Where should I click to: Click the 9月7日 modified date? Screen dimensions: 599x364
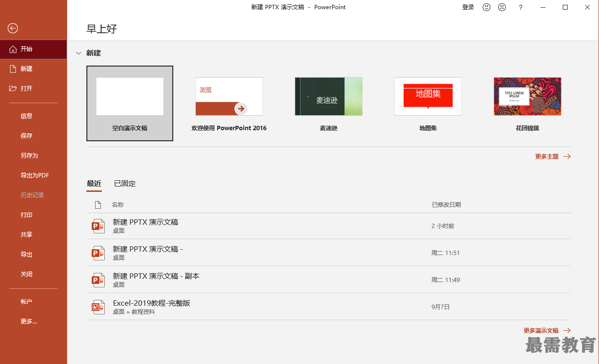tap(441, 307)
